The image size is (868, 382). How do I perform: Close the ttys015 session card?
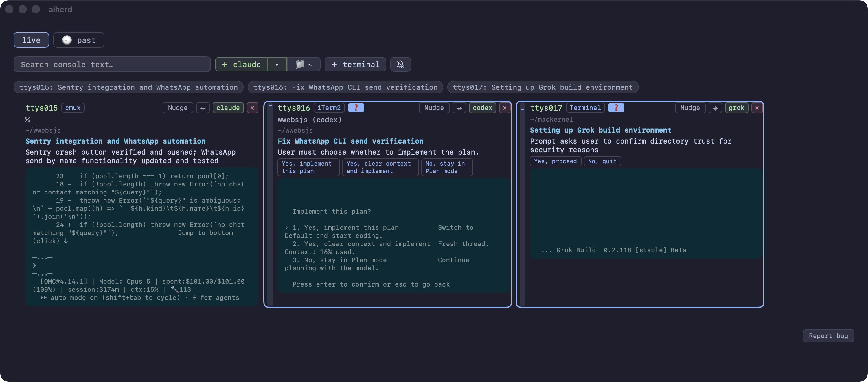tap(252, 108)
